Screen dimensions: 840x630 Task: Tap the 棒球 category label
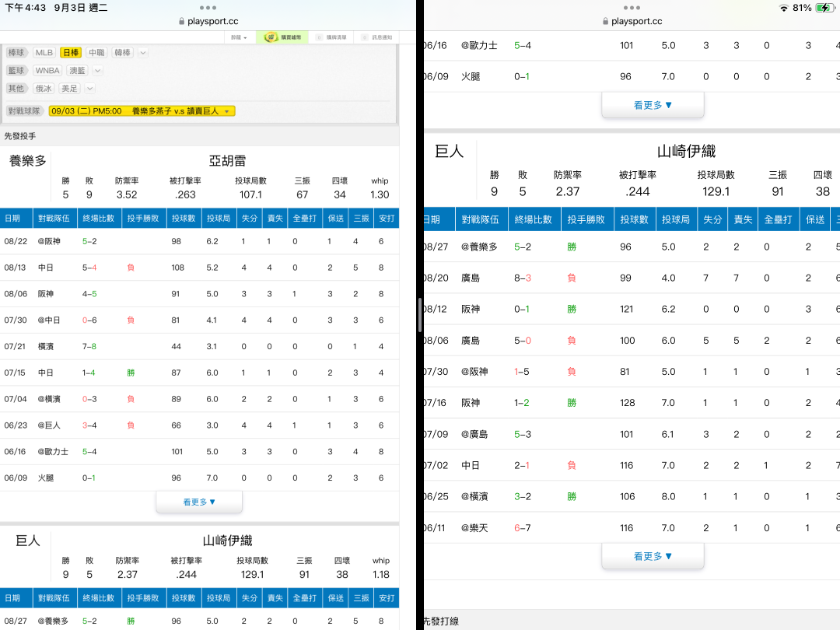click(16, 53)
